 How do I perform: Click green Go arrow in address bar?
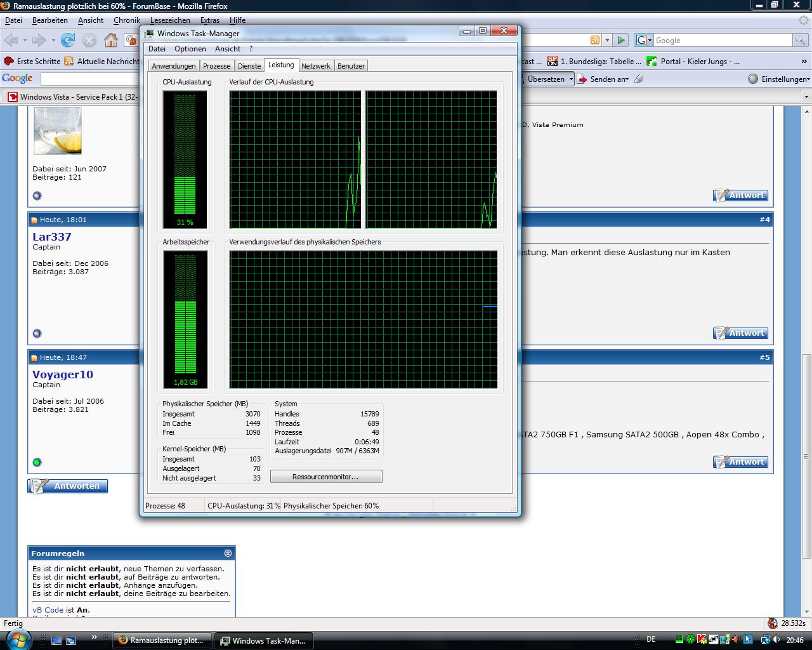click(622, 40)
